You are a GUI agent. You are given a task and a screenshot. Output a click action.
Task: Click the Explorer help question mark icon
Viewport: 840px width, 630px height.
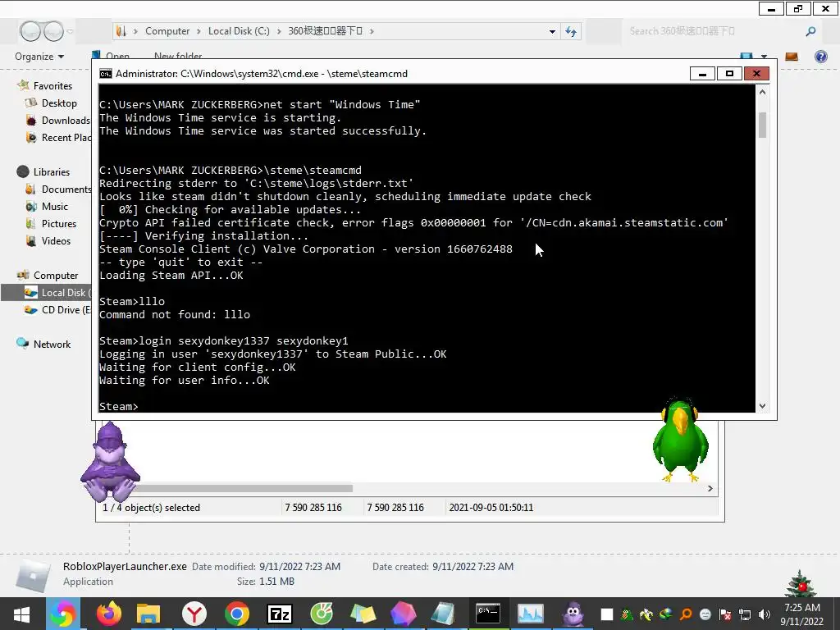[820, 57]
